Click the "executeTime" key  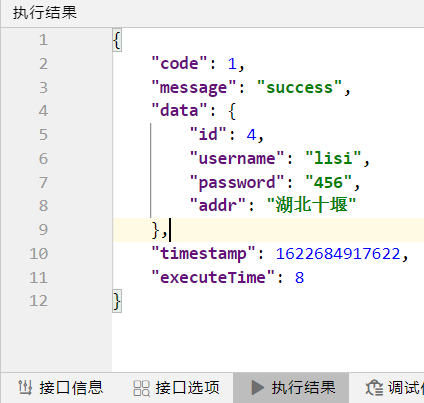pos(213,277)
